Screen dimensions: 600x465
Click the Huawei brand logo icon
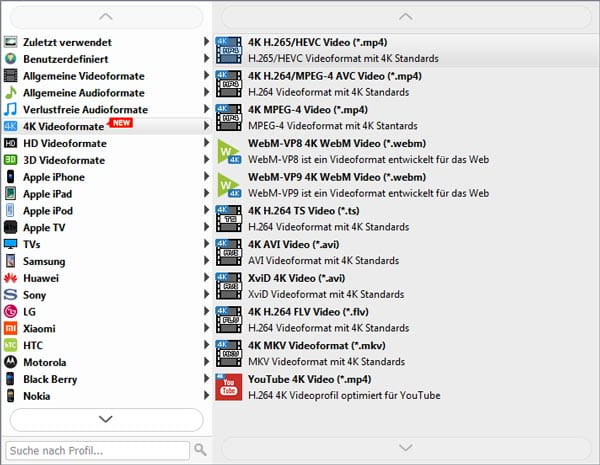click(x=11, y=277)
